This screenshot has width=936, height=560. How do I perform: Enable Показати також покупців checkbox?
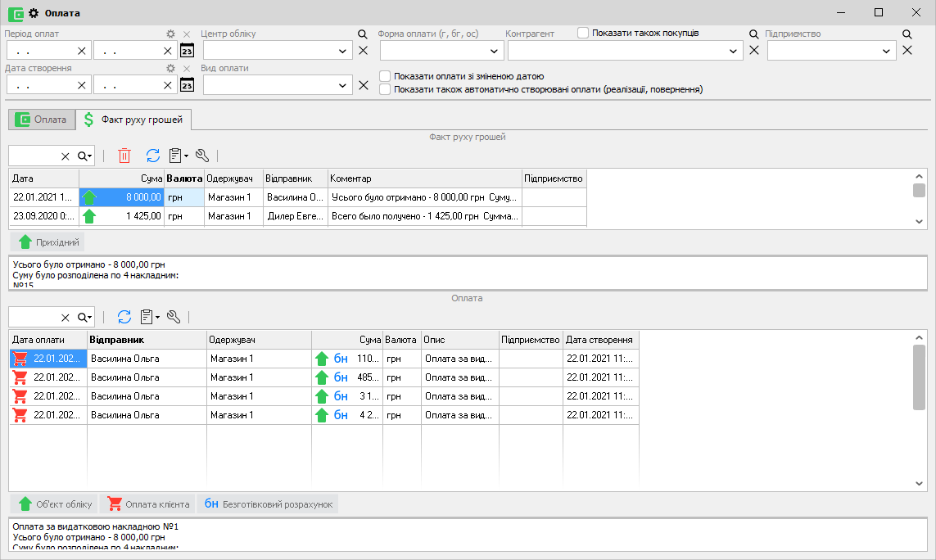click(x=583, y=34)
